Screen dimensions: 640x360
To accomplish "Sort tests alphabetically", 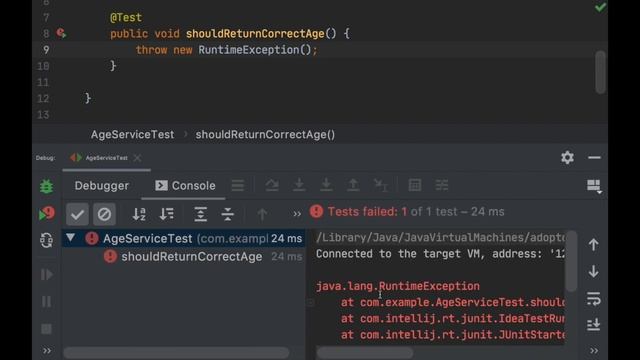I will pos(139,214).
